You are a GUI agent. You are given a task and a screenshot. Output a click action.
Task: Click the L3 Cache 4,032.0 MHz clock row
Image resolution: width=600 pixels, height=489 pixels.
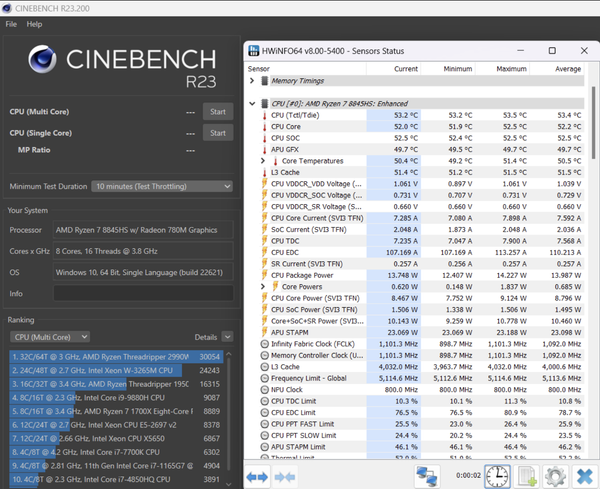coord(421,367)
